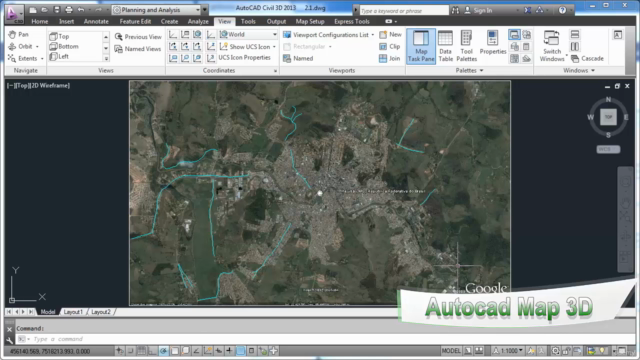Image resolution: width=640 pixels, height=360 pixels.
Task: Switch to the Insert ribbon tab
Action: [x=67, y=22]
